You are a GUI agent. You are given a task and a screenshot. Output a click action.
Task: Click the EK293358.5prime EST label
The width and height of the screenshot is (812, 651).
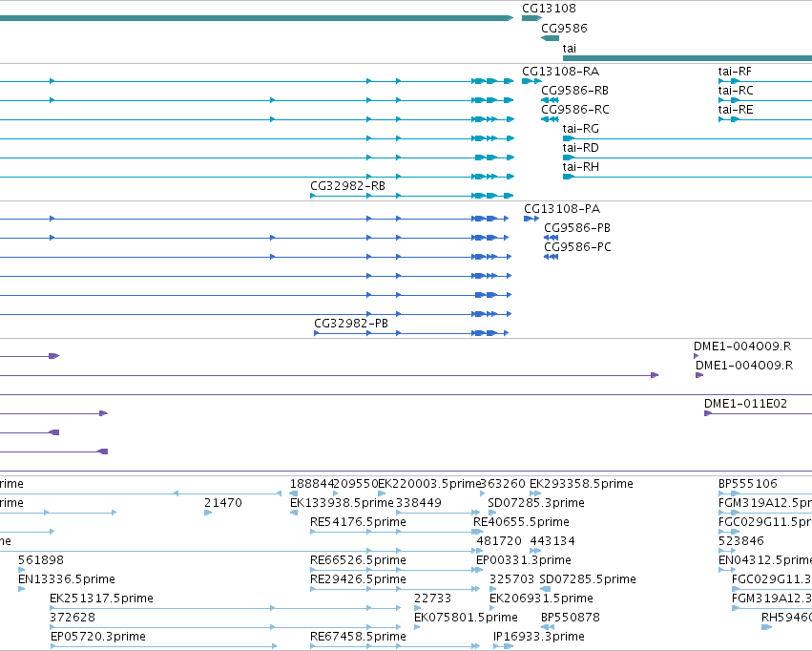tap(581, 484)
